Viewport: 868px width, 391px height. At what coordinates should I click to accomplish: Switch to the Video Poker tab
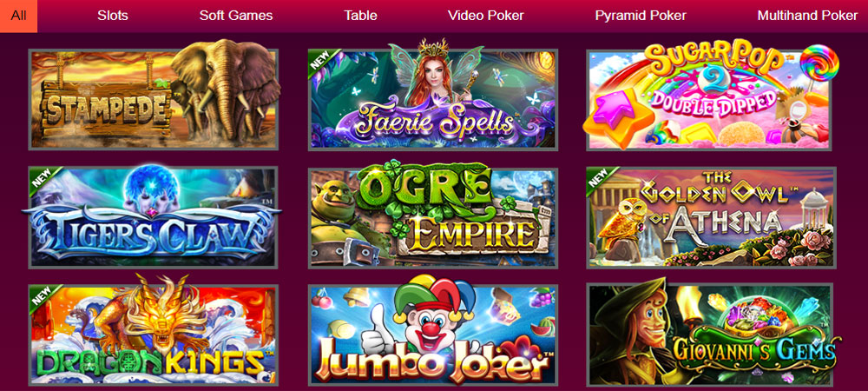pos(485,16)
